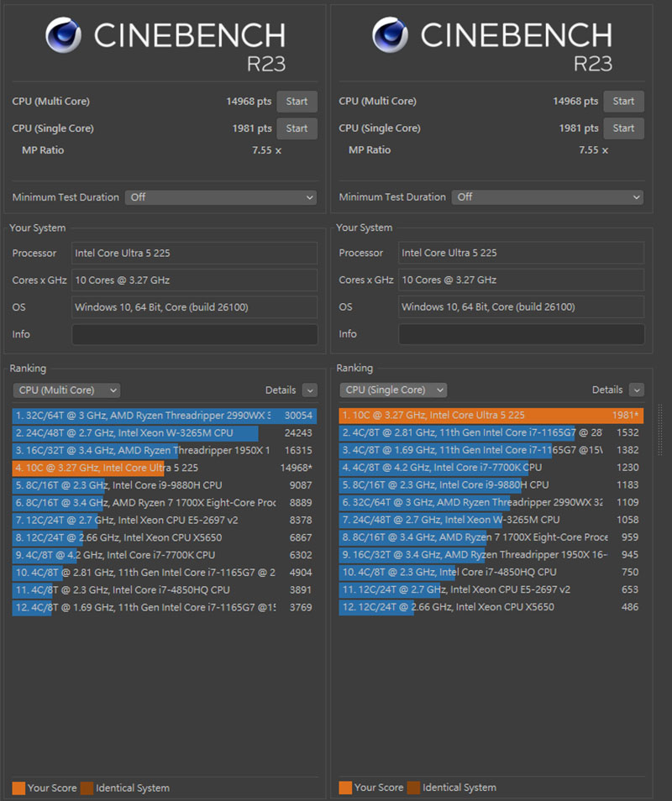Image resolution: width=672 pixels, height=801 pixels.
Task: Start the Multi Core test in left panel
Action: tap(297, 102)
